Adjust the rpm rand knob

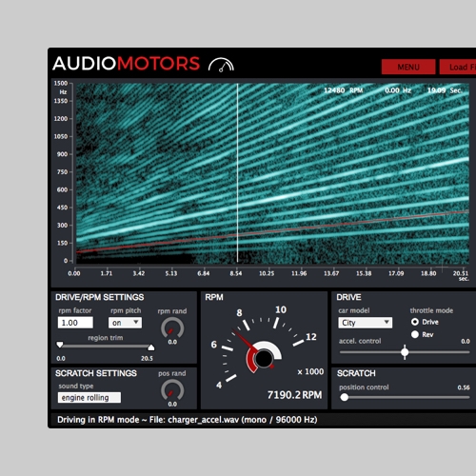[x=172, y=328]
